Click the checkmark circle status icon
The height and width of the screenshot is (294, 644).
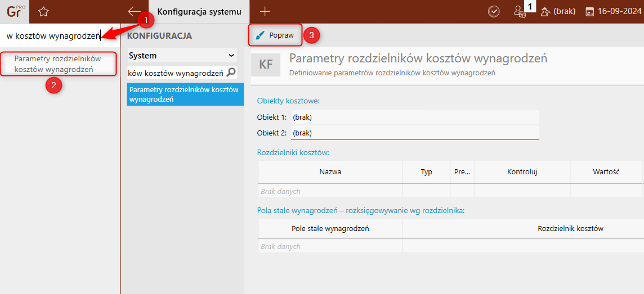(494, 12)
